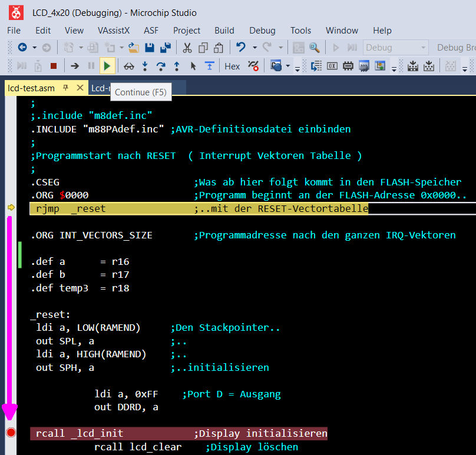This screenshot has height=455, width=476.
Task: Click the Cut scissors icon
Action: coord(187,48)
